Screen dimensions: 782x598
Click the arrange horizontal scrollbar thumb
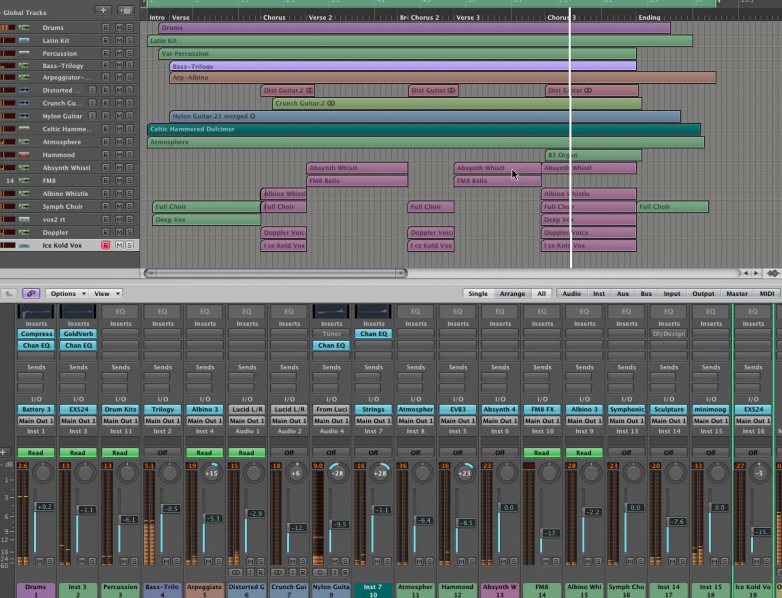coord(275,273)
